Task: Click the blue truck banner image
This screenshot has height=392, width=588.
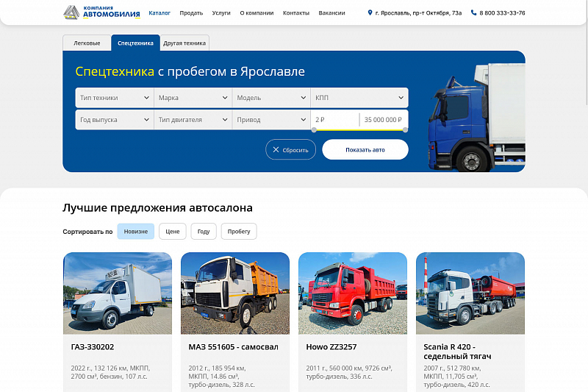Action: click(476, 118)
